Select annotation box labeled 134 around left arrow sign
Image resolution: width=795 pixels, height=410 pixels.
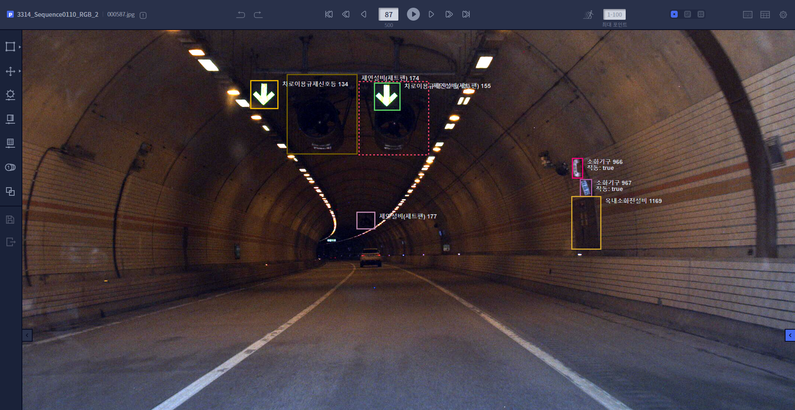pyautogui.click(x=264, y=94)
